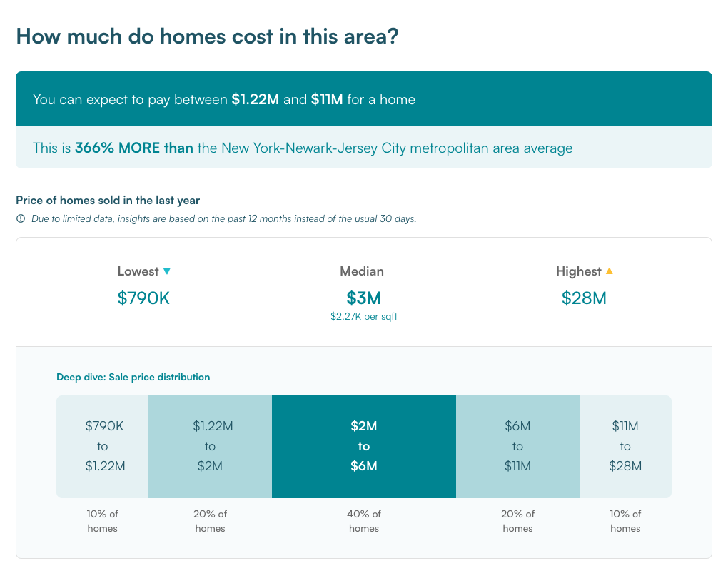Select the $11M to $28M price segment
The height and width of the screenshot is (571, 728).
click(x=625, y=447)
